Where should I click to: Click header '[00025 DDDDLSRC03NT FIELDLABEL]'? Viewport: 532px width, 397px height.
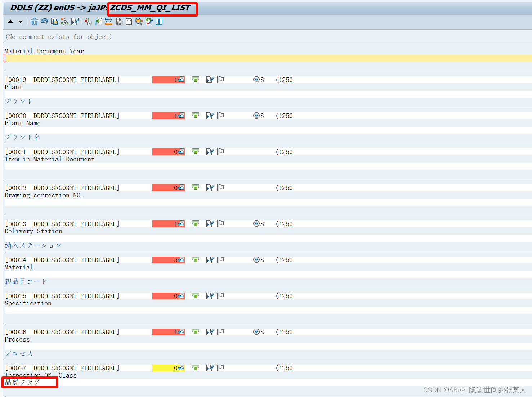coord(62,296)
